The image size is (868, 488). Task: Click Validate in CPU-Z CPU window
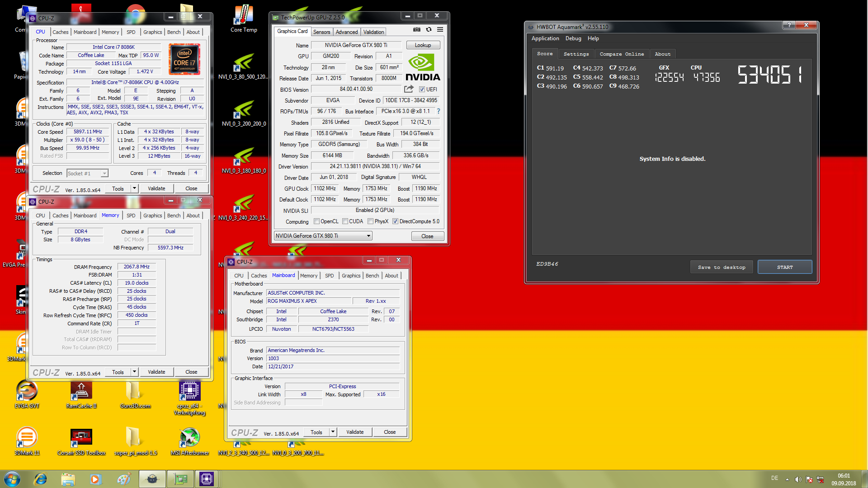pyautogui.click(x=156, y=188)
